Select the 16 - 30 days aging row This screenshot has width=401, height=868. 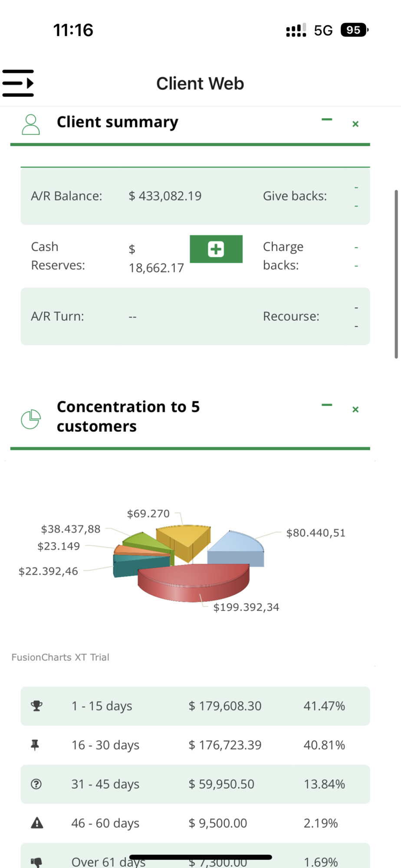195,745
